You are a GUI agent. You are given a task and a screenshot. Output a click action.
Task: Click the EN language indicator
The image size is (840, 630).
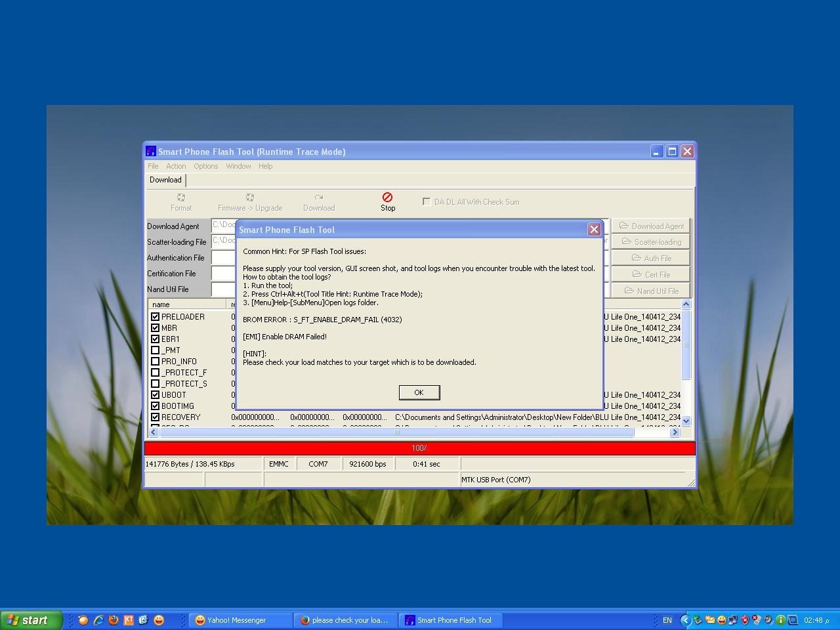click(667, 620)
